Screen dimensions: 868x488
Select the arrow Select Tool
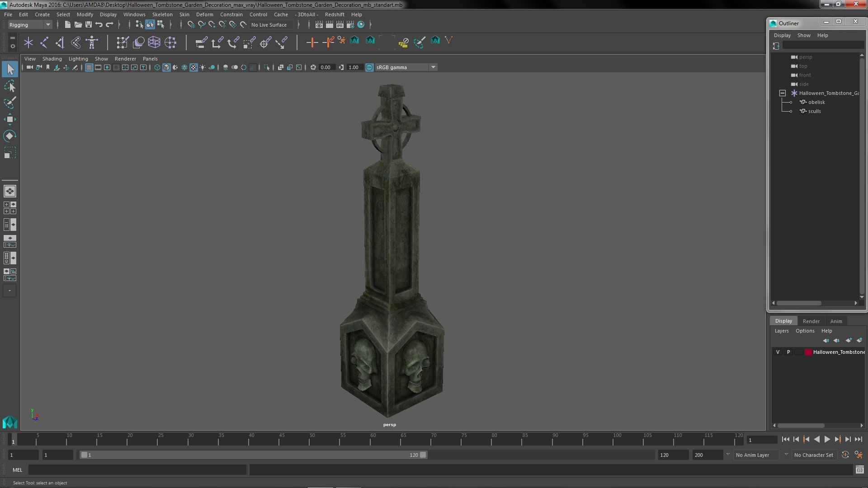(10, 69)
